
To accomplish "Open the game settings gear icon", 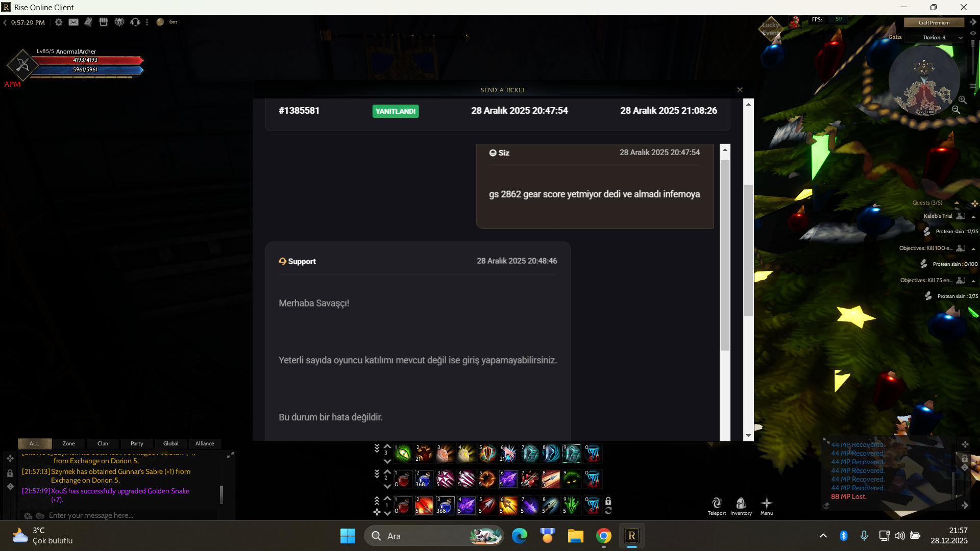I will pyautogui.click(x=59, y=22).
